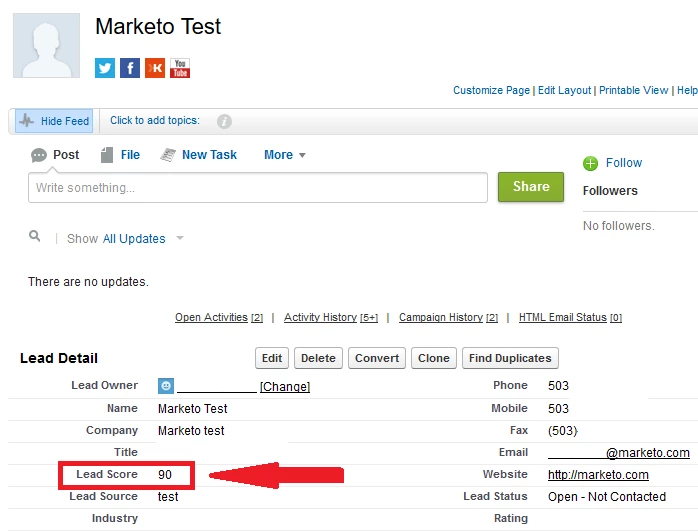Open the Edit Layout link

(564, 90)
